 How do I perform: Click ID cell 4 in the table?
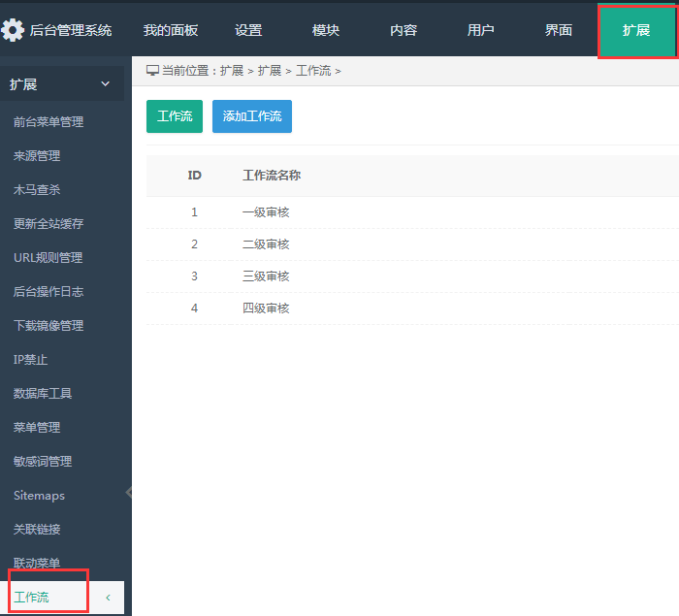point(194,308)
